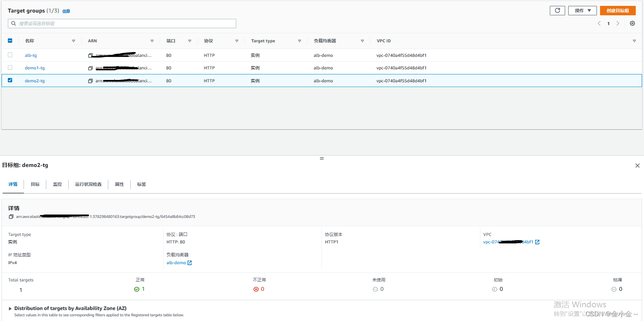The height and width of the screenshot is (321, 644).
Task: Copy ARN of demo1-tg row
Action: tap(90, 68)
